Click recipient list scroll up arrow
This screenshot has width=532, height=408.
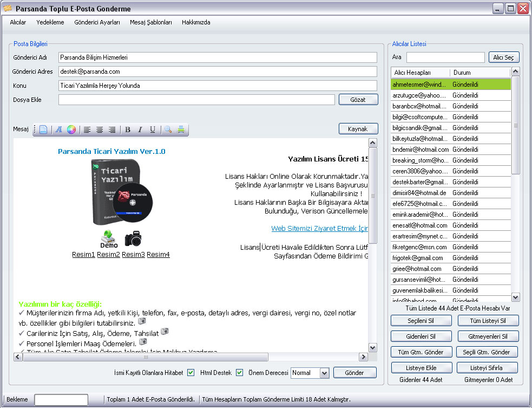point(515,72)
